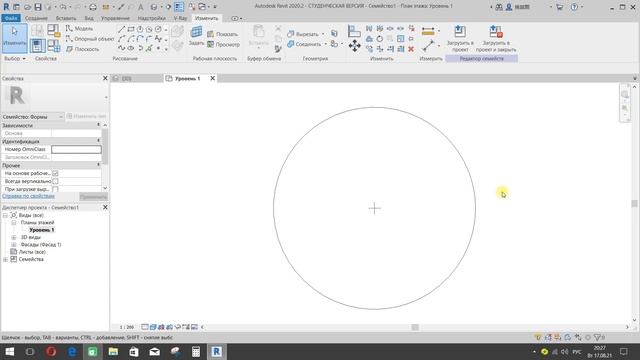Click the Properties palette icon in ribbon
Image resolution: width=640 pixels, height=360 pixels.
(x=37, y=45)
